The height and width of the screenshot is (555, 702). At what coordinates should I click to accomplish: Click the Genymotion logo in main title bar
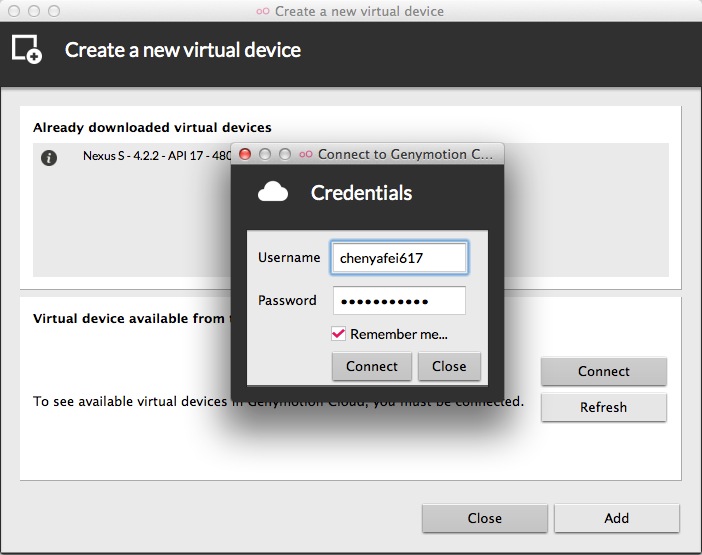click(263, 11)
